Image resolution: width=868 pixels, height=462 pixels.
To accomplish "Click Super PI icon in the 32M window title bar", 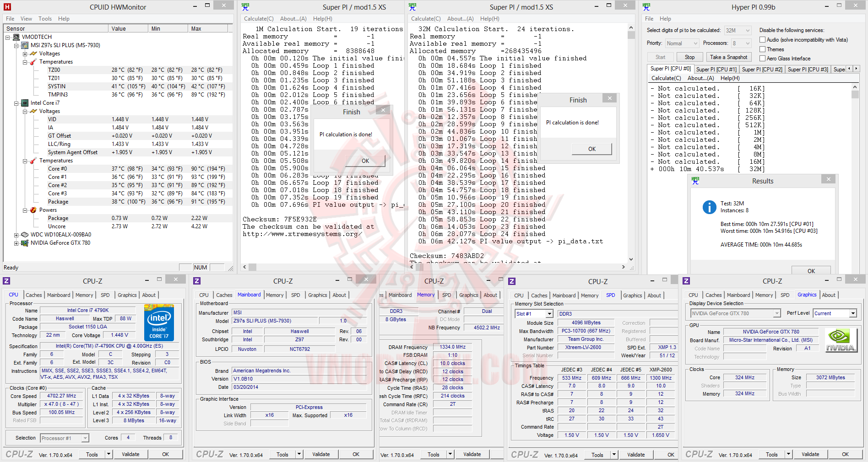I will point(412,7).
